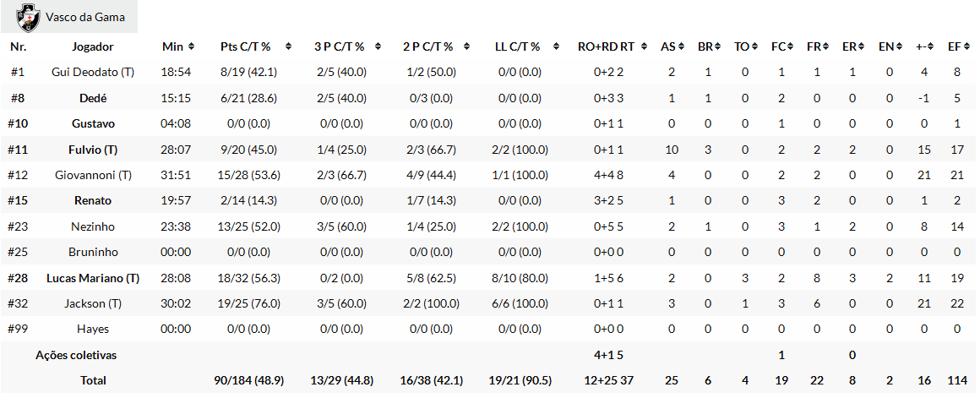Sort table by Pts C/T % arrows
980x398 pixels.
(x=289, y=46)
